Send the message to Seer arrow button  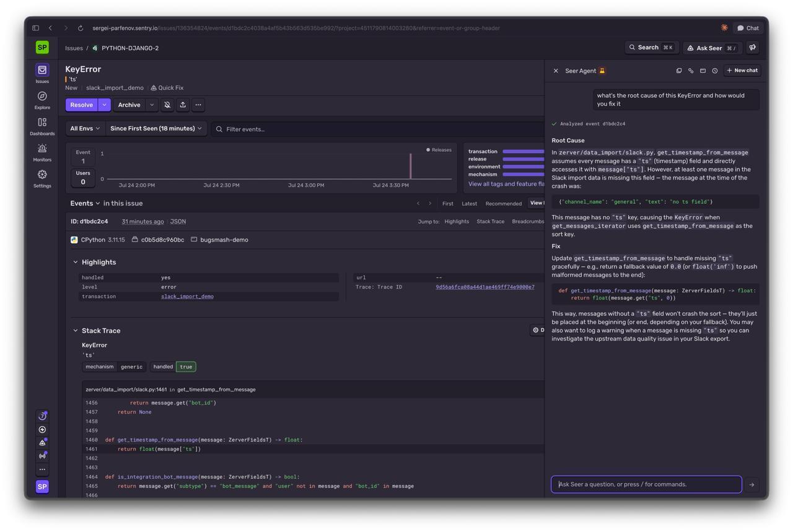752,485
